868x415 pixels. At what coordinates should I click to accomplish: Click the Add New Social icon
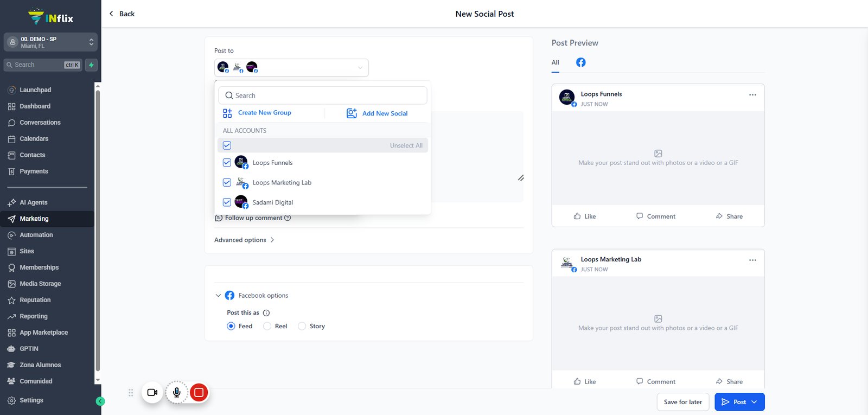[x=352, y=113]
